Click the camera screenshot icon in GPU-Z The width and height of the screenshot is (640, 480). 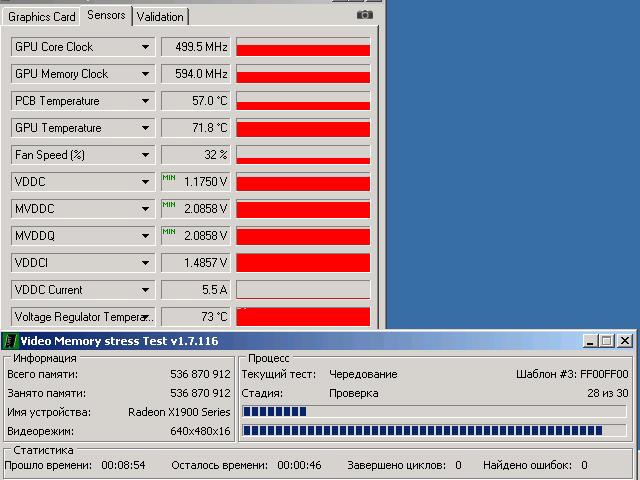click(x=364, y=15)
